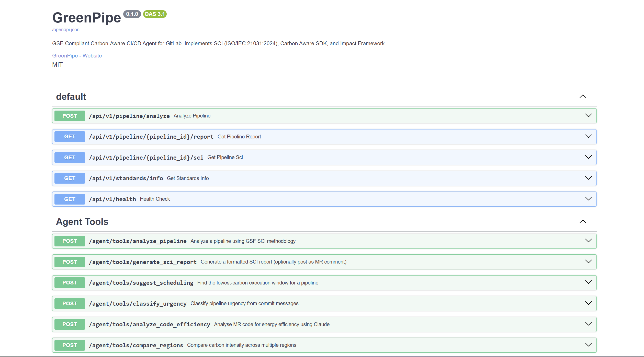Click the /agent/tools/analyze_pipeline path
This screenshot has height=357, width=644.
(x=138, y=241)
